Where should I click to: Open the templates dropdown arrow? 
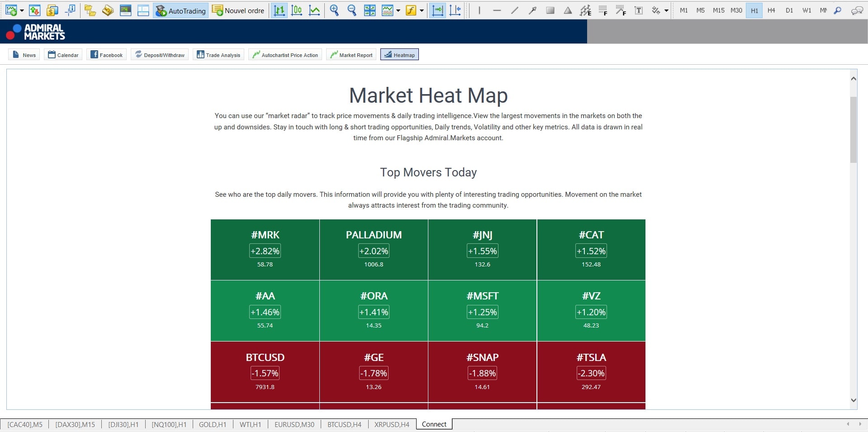[422, 11]
